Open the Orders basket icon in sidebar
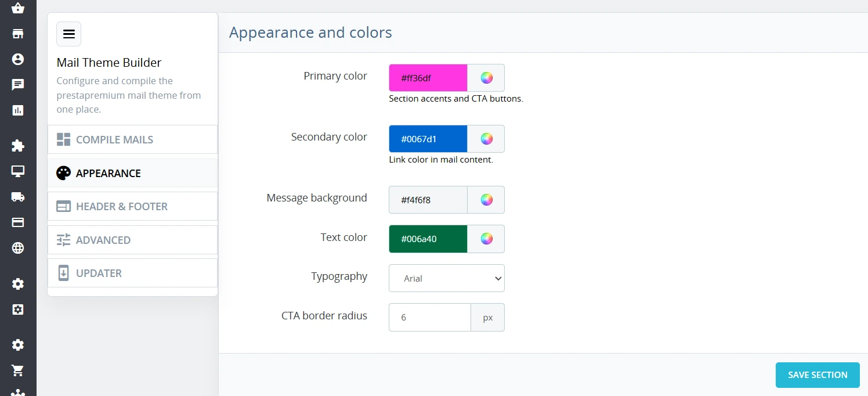The height and width of the screenshot is (396, 868). (18, 8)
